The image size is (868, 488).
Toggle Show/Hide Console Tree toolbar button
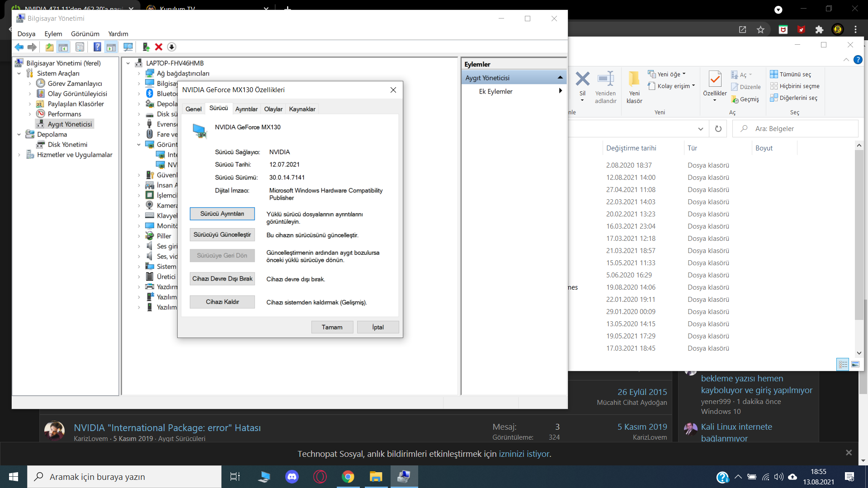coord(63,47)
